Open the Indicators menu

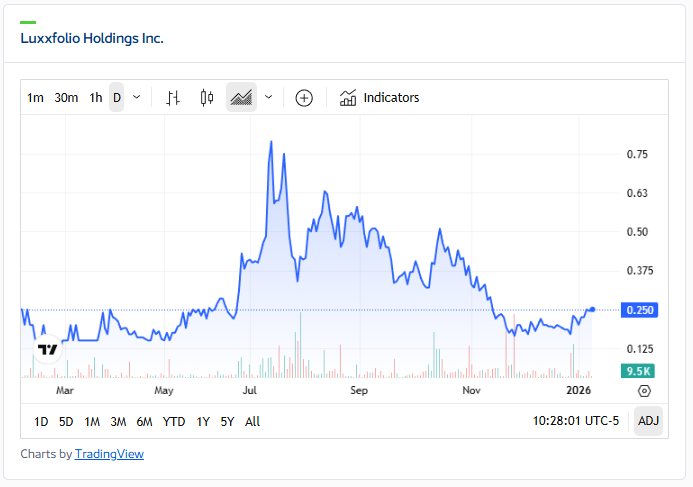click(x=379, y=98)
